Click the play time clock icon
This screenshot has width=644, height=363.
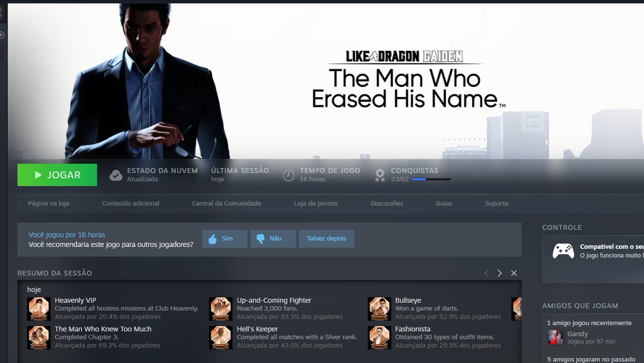289,175
